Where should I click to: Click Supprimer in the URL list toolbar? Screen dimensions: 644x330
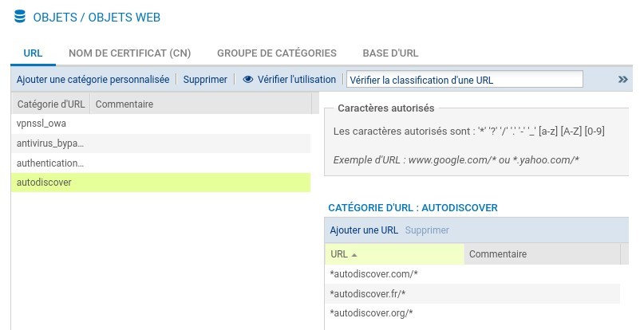pos(427,230)
